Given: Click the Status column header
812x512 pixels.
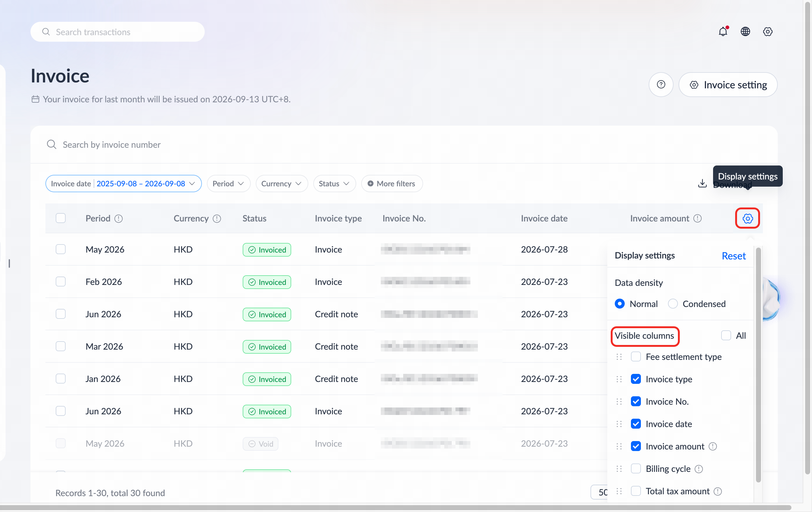Looking at the screenshot, I should [254, 218].
